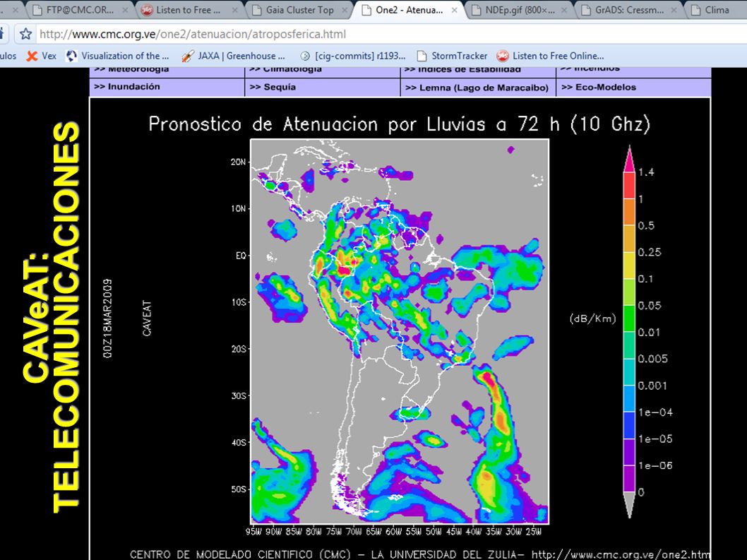Click the '95W' longitude label

click(x=253, y=532)
